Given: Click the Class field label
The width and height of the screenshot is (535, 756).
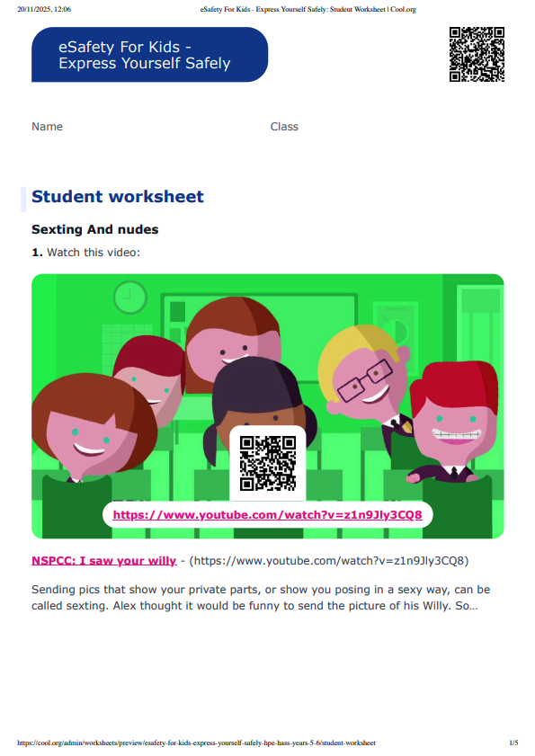Looking at the screenshot, I should 284,127.
